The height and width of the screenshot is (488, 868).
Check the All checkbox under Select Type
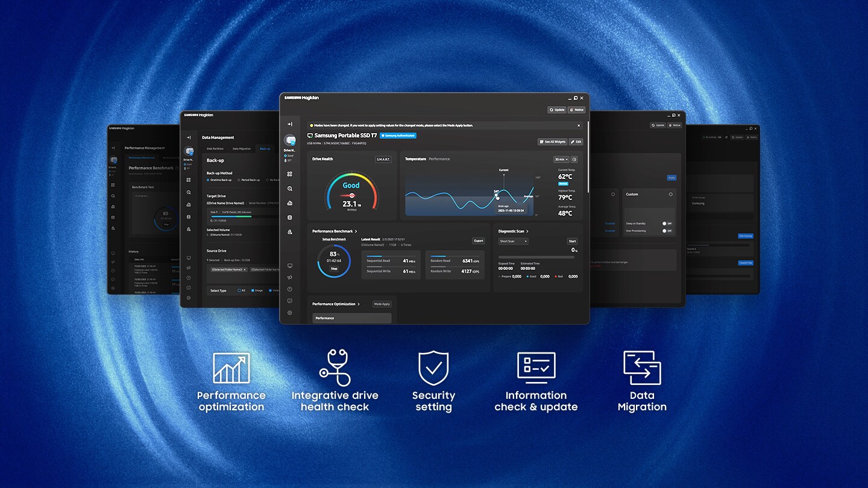(x=239, y=291)
